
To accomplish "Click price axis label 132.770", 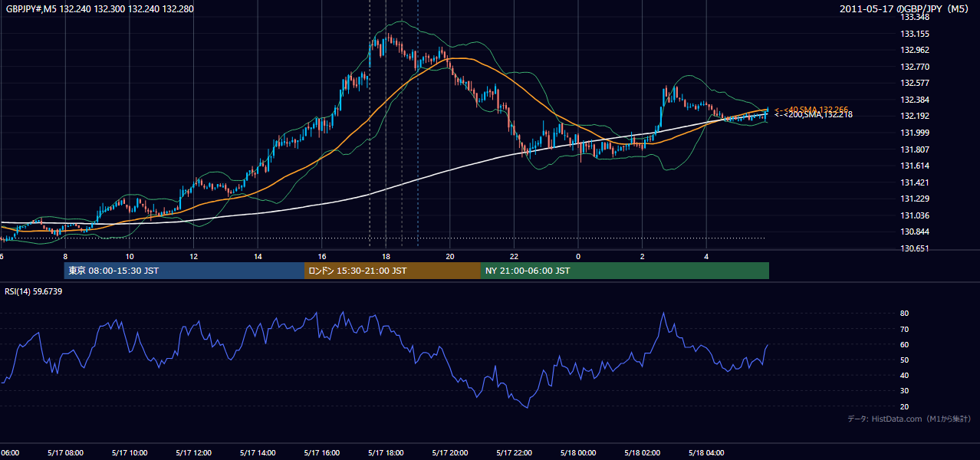I will (915, 67).
